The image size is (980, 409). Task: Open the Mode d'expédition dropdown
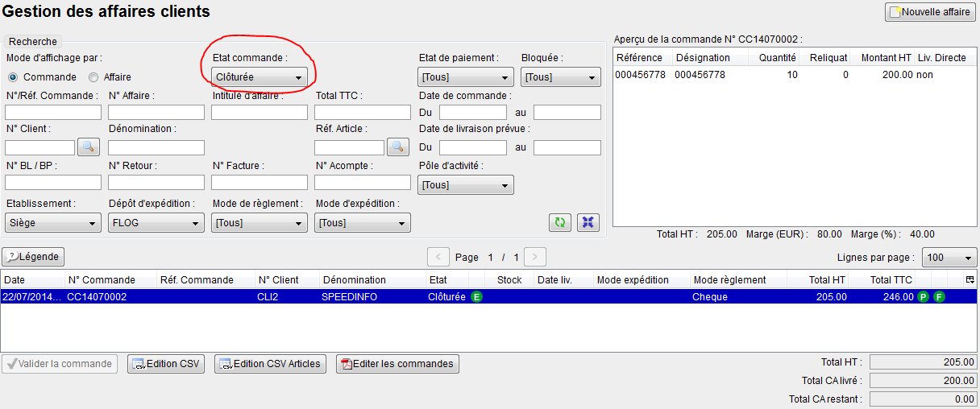[x=363, y=222]
